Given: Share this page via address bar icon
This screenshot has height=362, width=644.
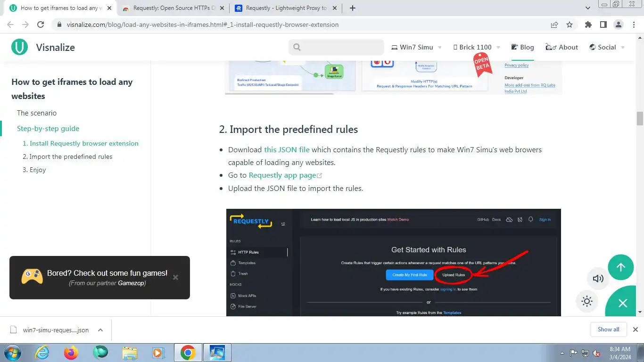Looking at the screenshot, I should coord(554,25).
